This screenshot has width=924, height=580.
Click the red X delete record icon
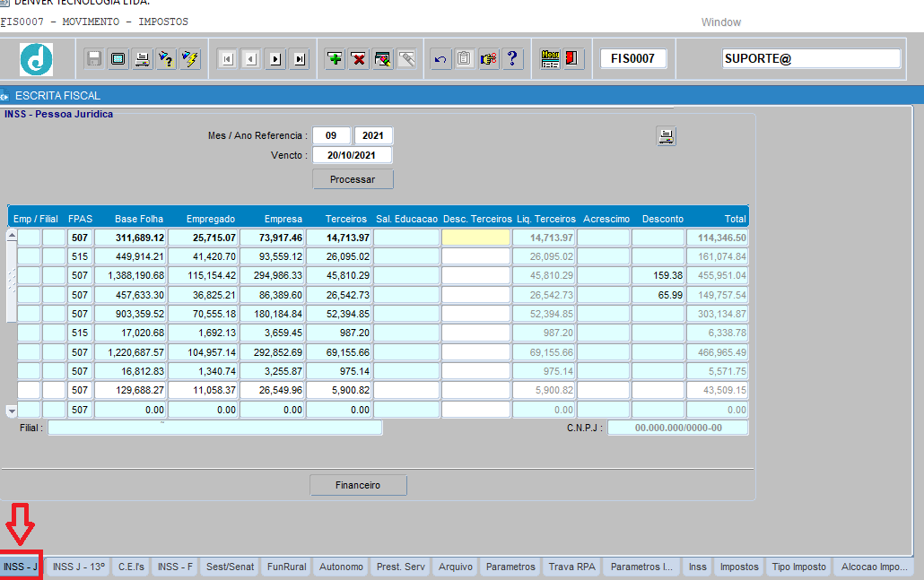pyautogui.click(x=359, y=59)
